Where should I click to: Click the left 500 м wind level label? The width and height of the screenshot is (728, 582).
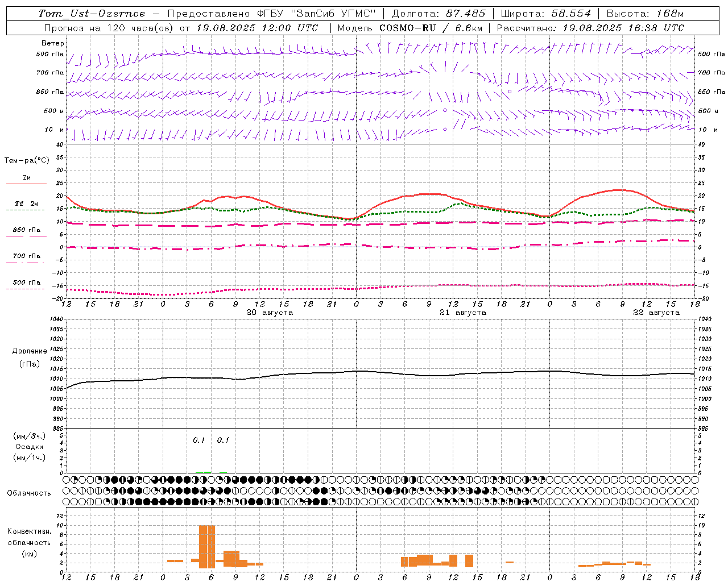[x=54, y=111]
